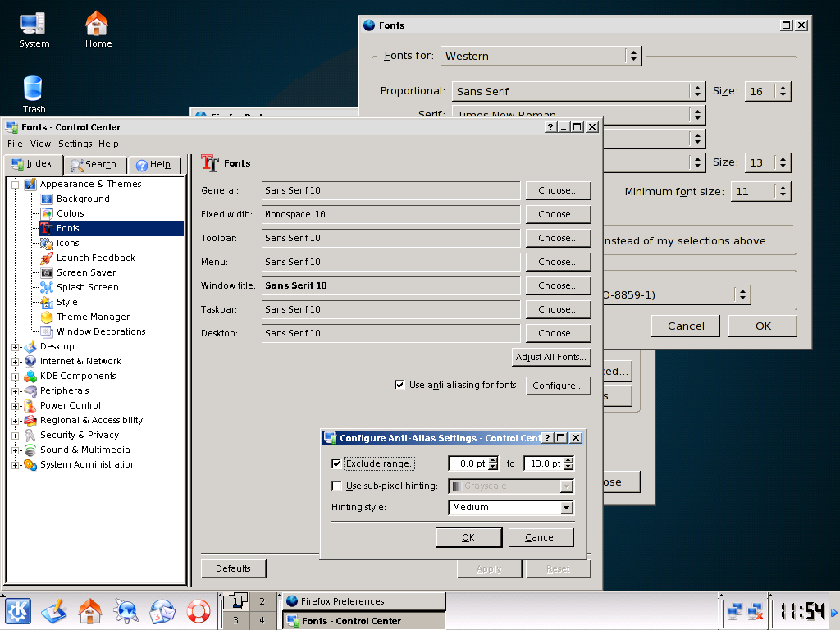
Task: Click the network tray icon with red X
Action: click(x=756, y=611)
